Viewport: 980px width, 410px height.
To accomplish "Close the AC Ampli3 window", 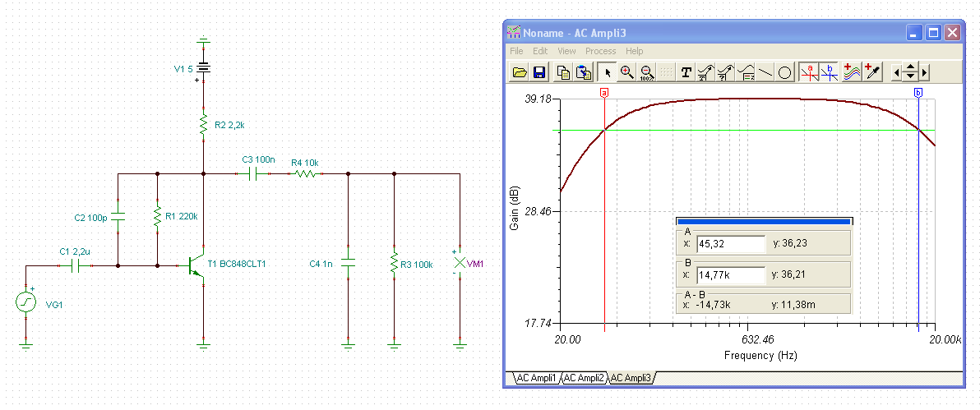I will tap(952, 33).
